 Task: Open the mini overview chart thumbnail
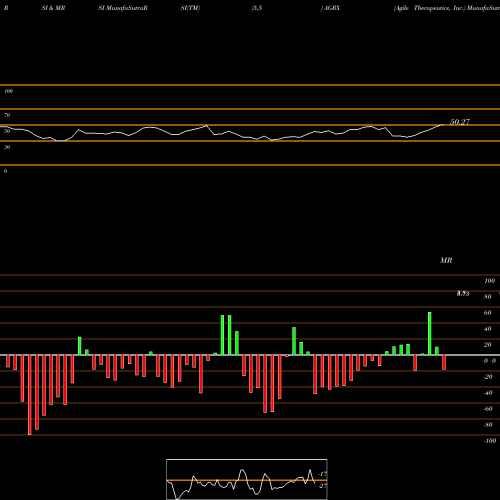[x=247, y=479]
